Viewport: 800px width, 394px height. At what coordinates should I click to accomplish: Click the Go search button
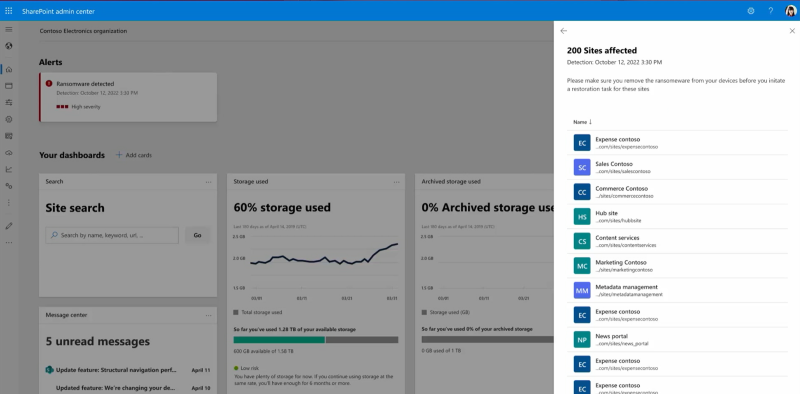click(197, 235)
